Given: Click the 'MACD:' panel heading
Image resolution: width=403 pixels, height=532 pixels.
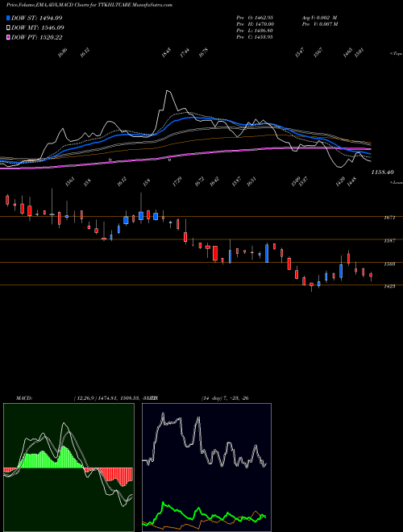Looking at the screenshot, I should (x=23, y=398).
